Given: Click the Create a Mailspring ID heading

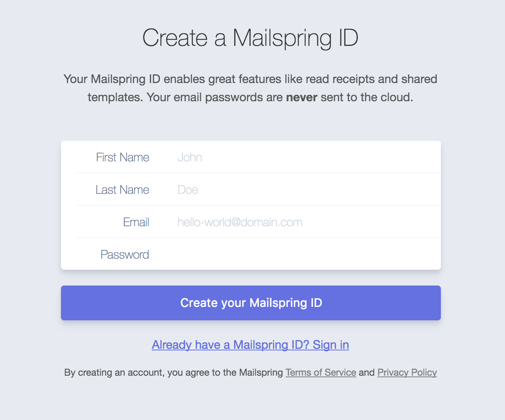Looking at the screenshot, I should coord(250,38).
